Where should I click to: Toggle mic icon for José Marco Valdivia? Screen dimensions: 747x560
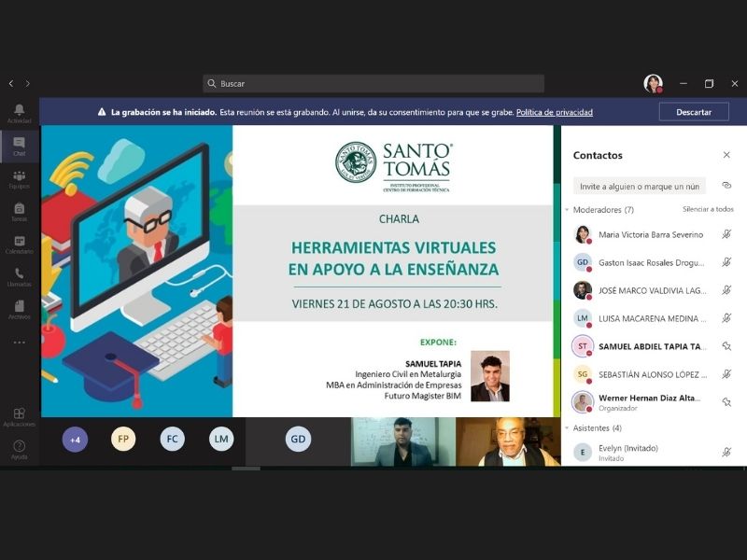pyautogui.click(x=726, y=290)
